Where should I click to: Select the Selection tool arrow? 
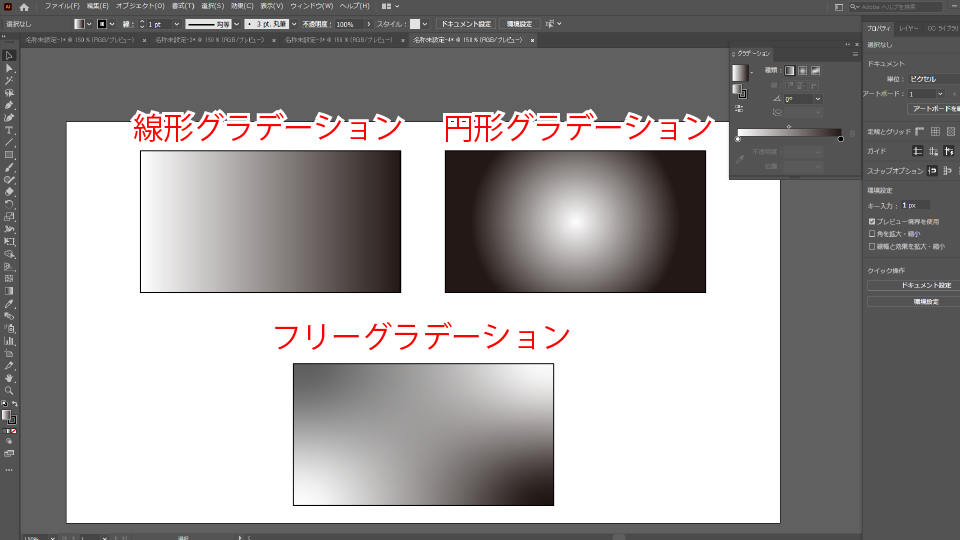click(9, 56)
